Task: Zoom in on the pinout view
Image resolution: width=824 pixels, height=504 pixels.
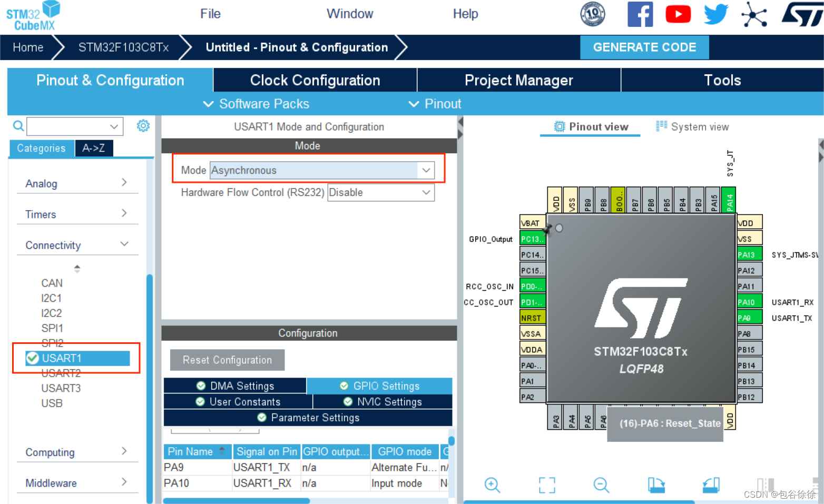Action: [x=492, y=485]
